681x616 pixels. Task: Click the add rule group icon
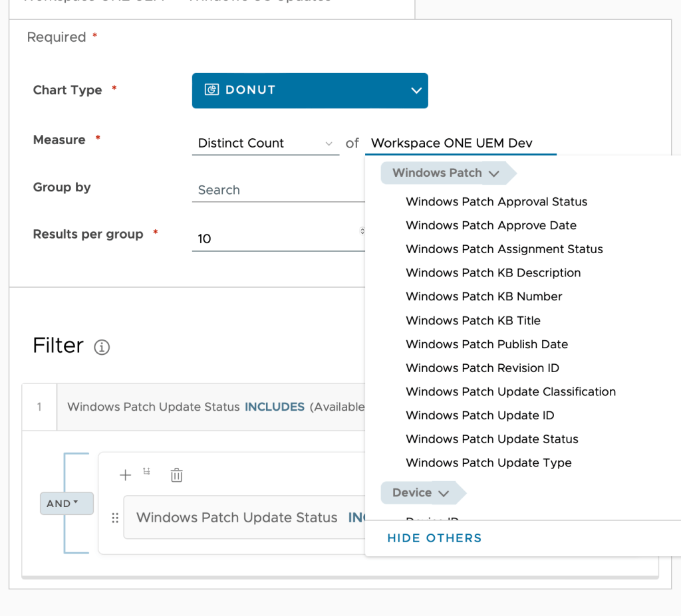[147, 472]
